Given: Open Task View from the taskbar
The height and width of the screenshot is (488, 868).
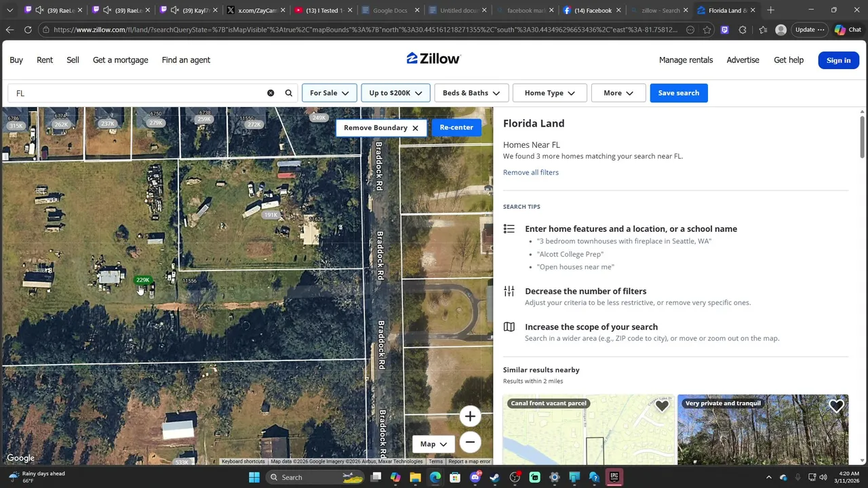Looking at the screenshot, I should pyautogui.click(x=376, y=477).
